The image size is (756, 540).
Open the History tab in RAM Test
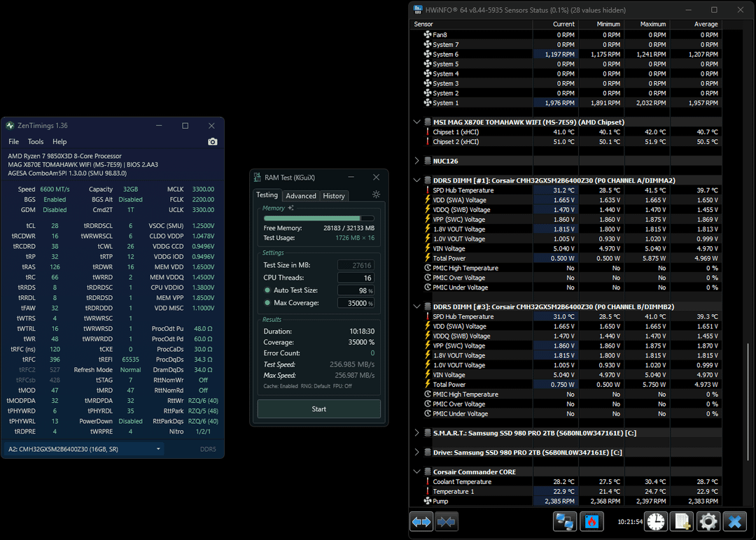pyautogui.click(x=334, y=196)
